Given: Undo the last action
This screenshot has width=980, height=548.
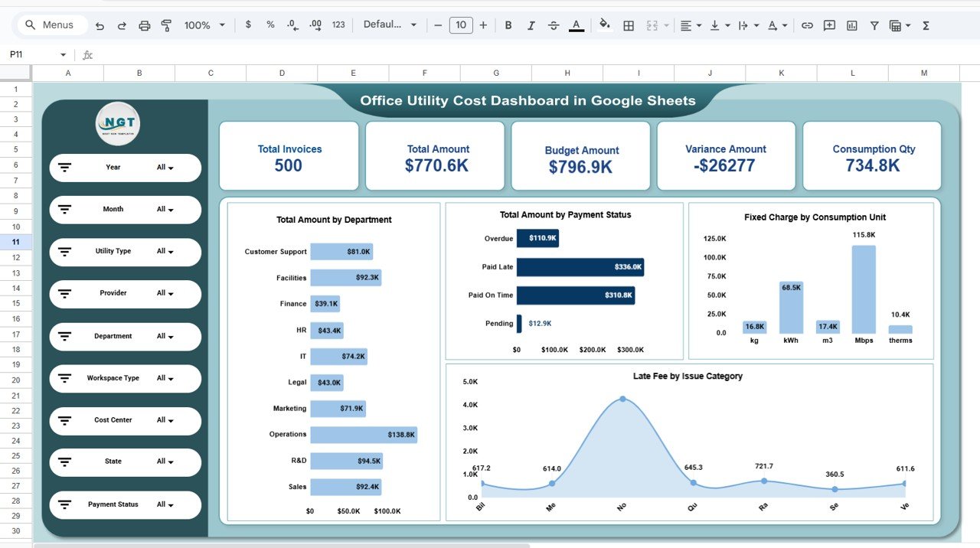Looking at the screenshot, I should (x=100, y=24).
